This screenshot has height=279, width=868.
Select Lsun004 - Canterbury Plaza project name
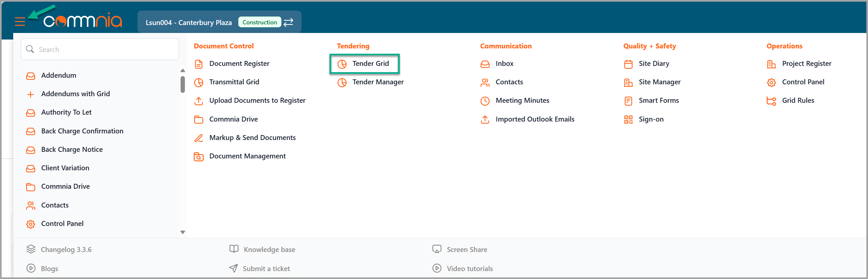coord(189,23)
